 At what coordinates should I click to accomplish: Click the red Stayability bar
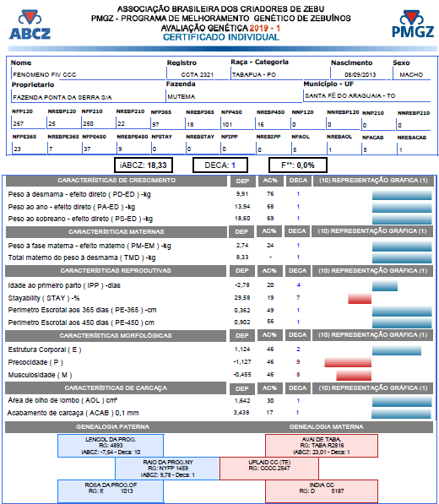point(360,298)
